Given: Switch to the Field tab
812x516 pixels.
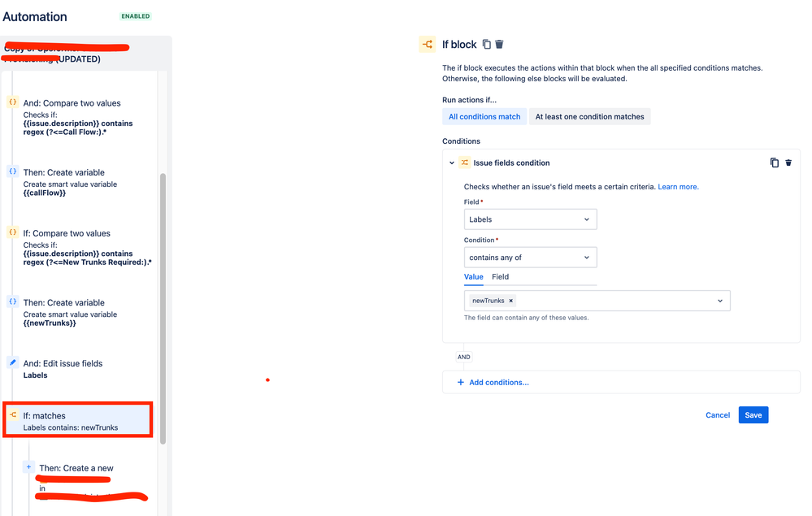Looking at the screenshot, I should 500,277.
